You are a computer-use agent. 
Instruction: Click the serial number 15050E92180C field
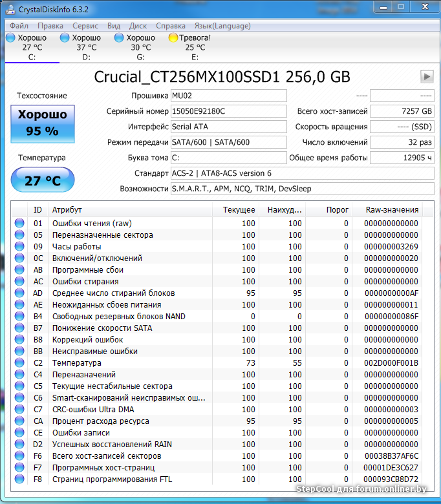pos(229,111)
